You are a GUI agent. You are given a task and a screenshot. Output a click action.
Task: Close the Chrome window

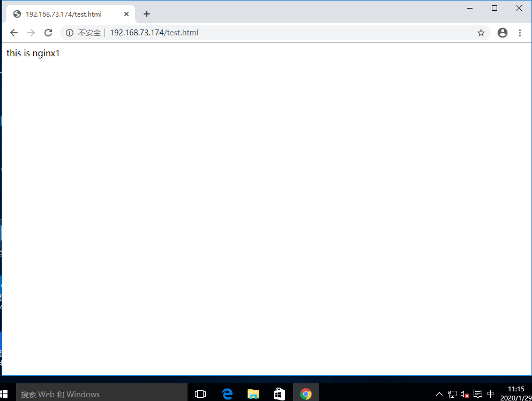(519, 8)
